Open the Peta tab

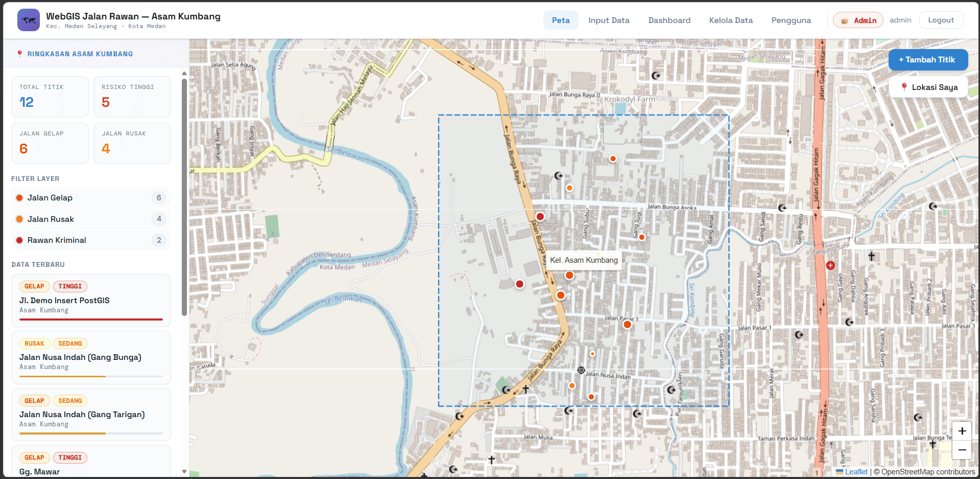pos(561,20)
